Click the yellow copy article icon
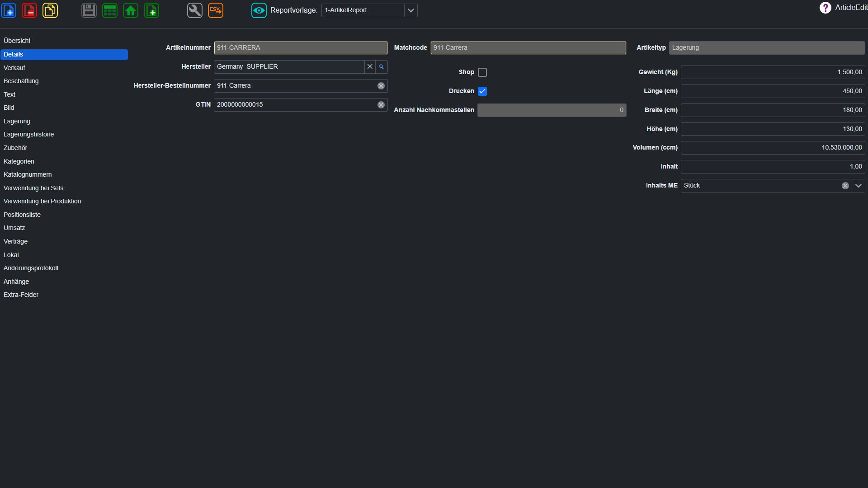 [50, 10]
